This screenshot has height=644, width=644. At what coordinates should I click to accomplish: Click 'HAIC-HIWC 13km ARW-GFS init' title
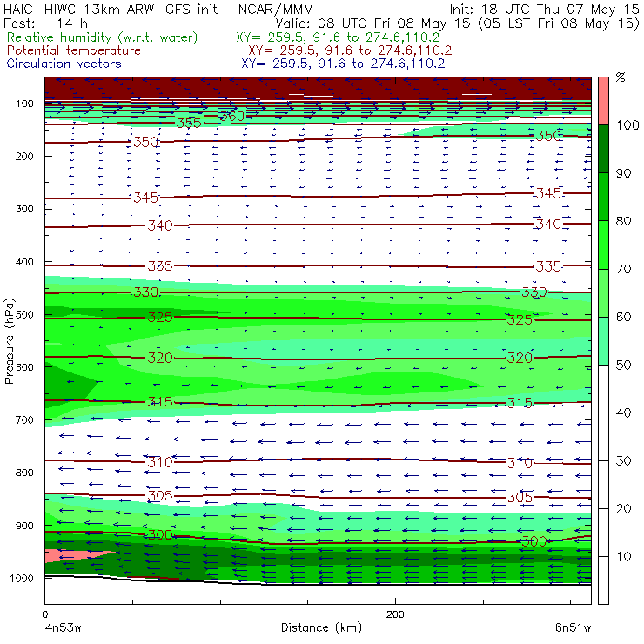pyautogui.click(x=111, y=9)
